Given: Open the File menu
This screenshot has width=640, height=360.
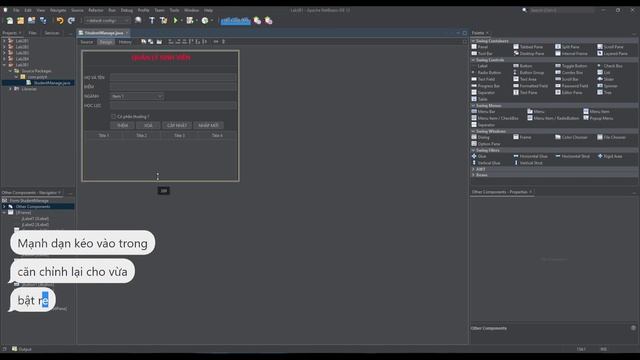Looking at the screenshot, I should (16, 10).
